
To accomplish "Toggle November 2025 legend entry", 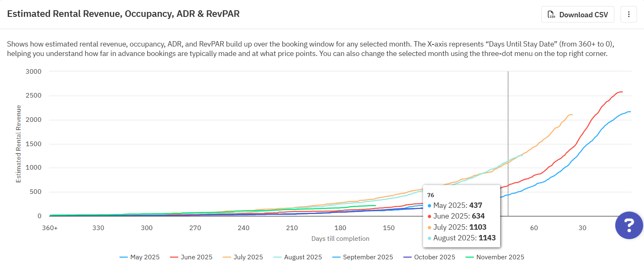I will (495, 257).
